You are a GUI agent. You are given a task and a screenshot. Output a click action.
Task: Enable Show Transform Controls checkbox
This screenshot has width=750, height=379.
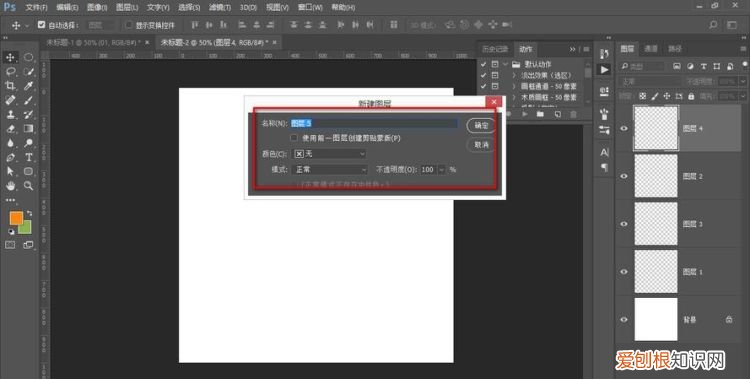point(128,24)
